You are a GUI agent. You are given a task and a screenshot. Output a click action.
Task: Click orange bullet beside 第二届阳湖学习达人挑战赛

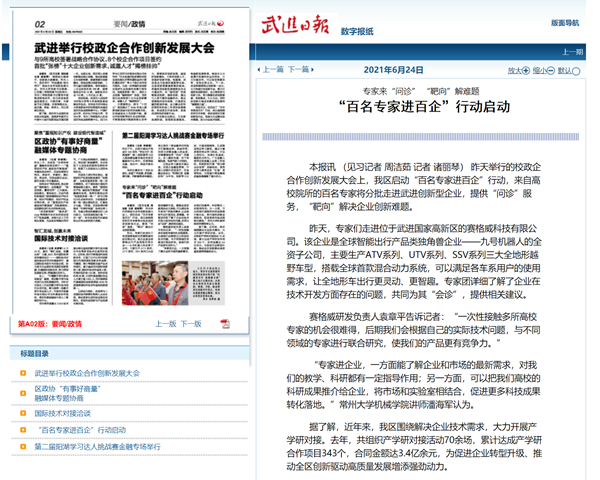(x=24, y=445)
